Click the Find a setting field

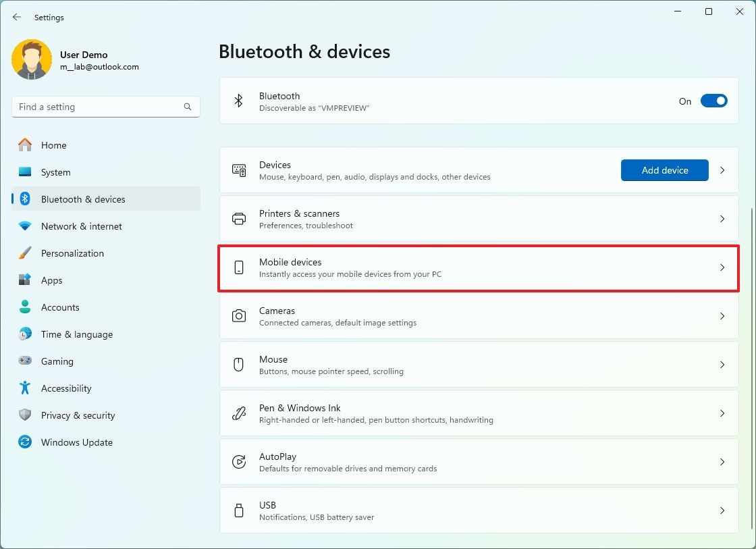coord(98,107)
